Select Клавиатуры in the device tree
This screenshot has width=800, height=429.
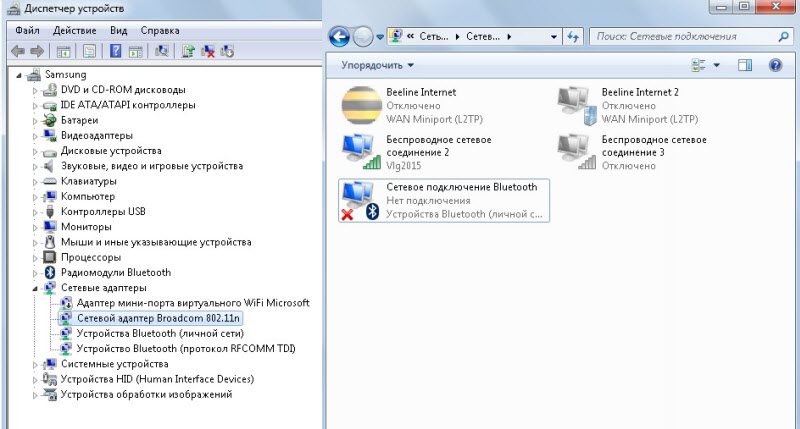point(89,181)
